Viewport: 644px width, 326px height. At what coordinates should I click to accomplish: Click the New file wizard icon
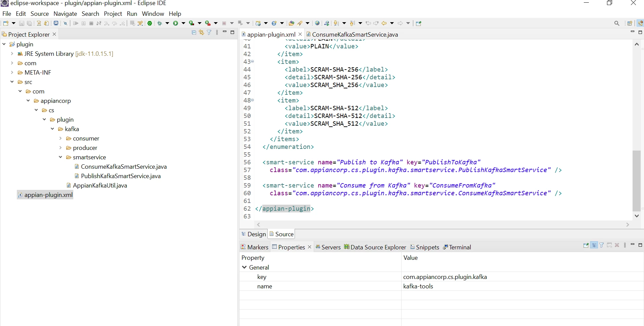[6, 23]
